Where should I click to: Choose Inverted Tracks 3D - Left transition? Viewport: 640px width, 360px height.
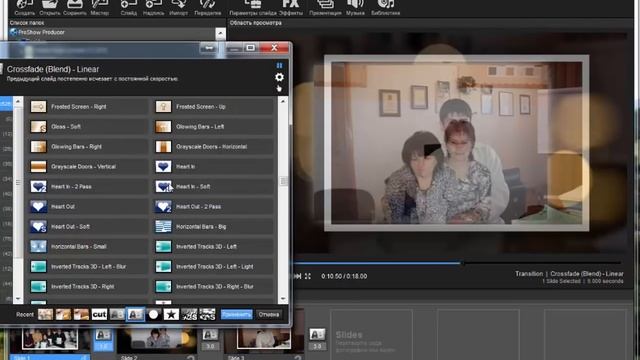pyautogui.click(x=213, y=247)
